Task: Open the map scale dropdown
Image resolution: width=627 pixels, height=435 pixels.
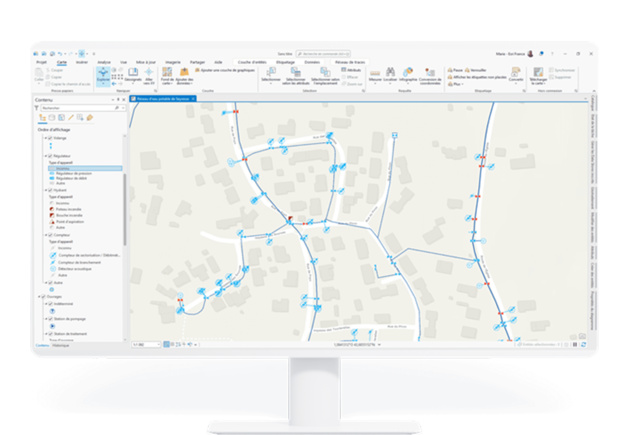Action: [x=161, y=344]
